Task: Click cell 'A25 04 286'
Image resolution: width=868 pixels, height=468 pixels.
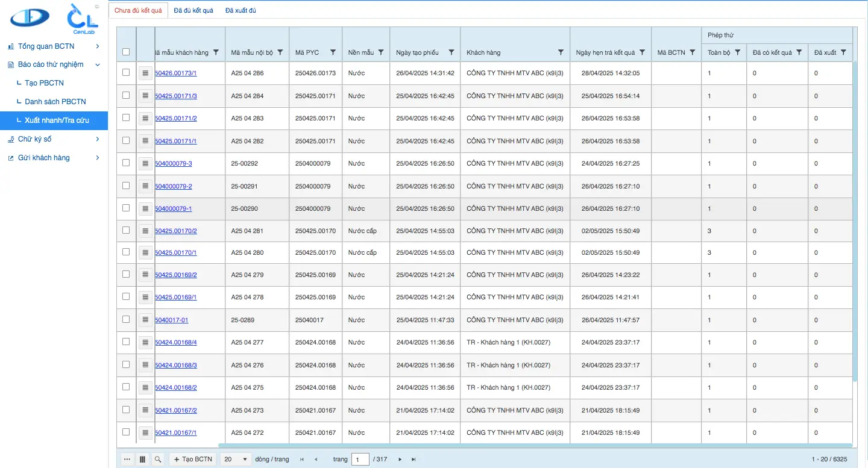Action: (x=257, y=73)
